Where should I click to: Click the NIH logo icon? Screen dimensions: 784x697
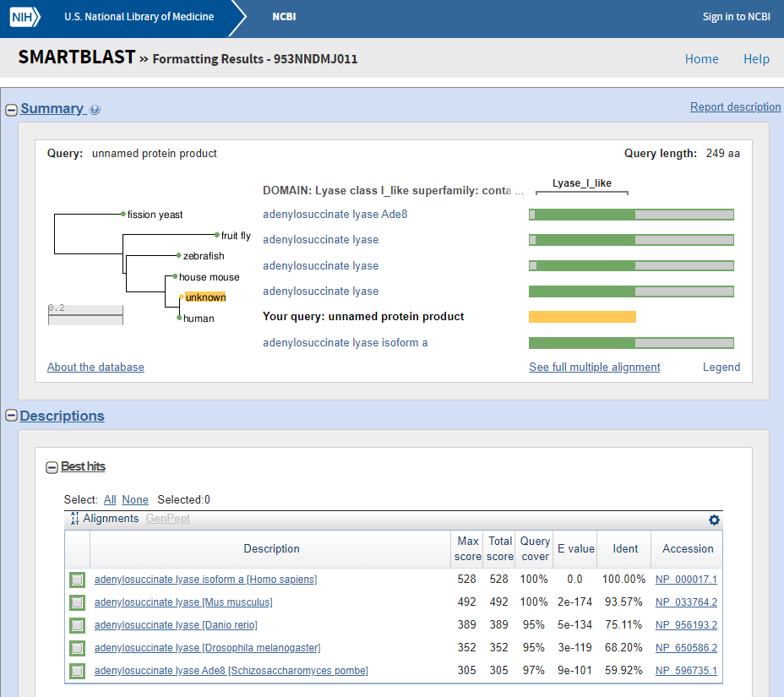pos(24,17)
